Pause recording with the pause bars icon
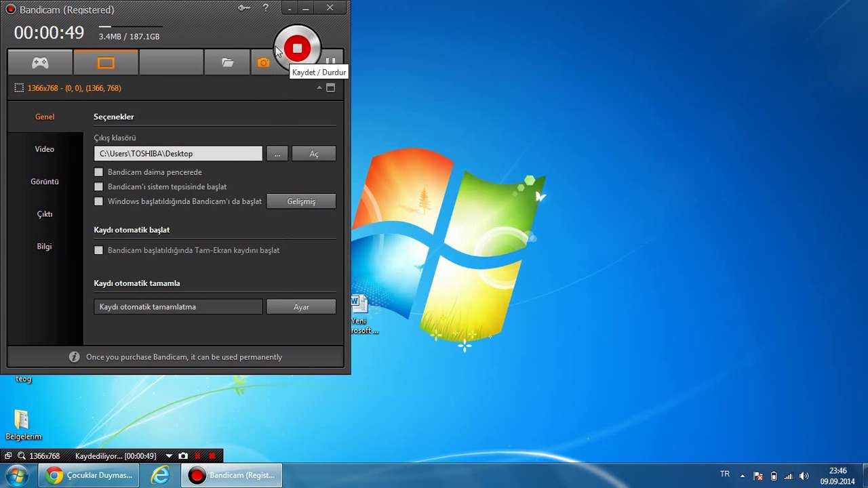Image resolution: width=868 pixels, height=488 pixels. point(331,60)
